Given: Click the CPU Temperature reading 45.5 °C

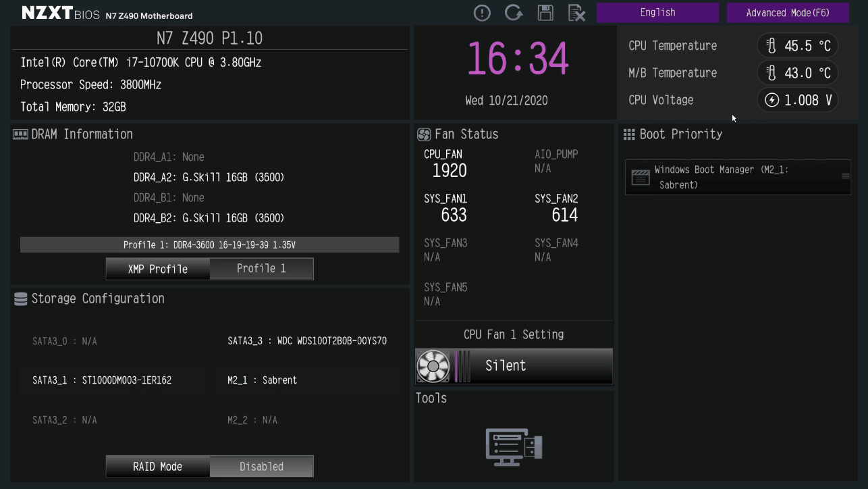Looking at the screenshot, I should point(798,46).
